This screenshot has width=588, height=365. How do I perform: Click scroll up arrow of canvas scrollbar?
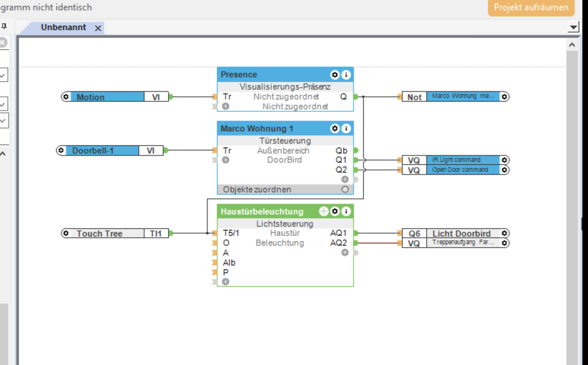[x=572, y=45]
